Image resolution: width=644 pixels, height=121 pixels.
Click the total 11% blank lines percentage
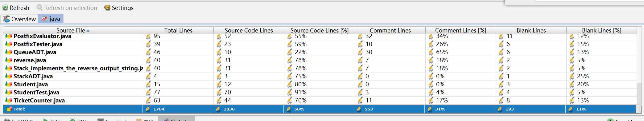pos(581,109)
